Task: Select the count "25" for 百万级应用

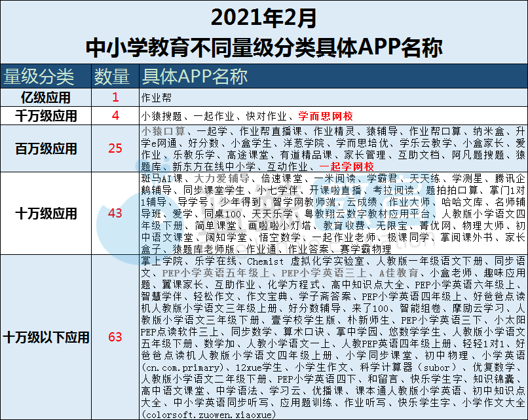Action: click(115, 148)
